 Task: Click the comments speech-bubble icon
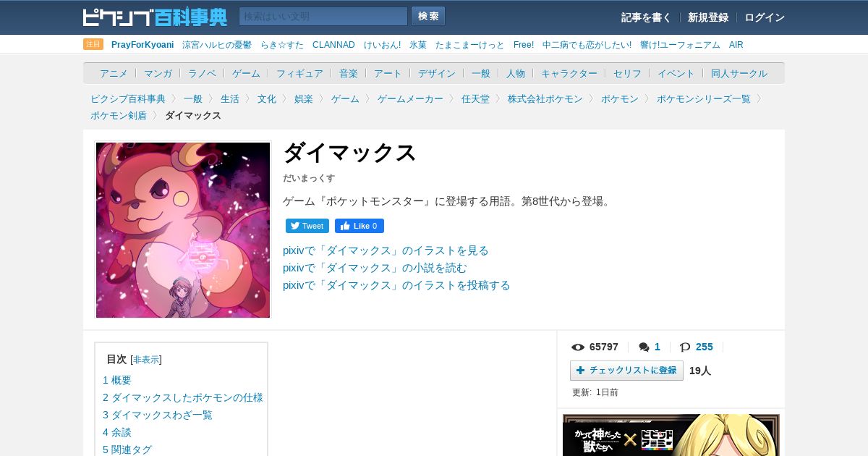(644, 347)
